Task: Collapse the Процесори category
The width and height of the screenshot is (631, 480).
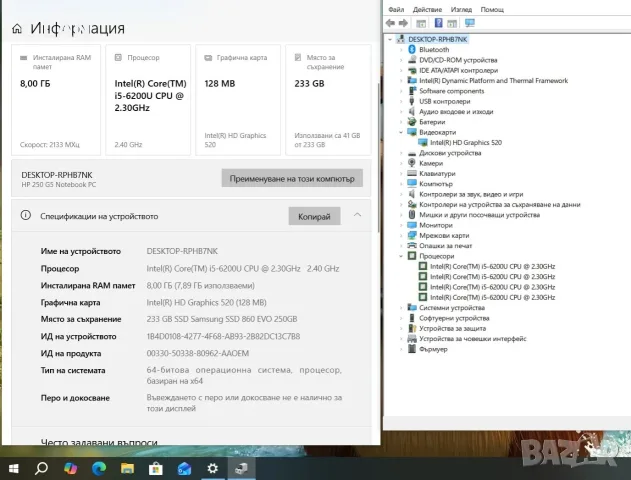Action: 401,256
